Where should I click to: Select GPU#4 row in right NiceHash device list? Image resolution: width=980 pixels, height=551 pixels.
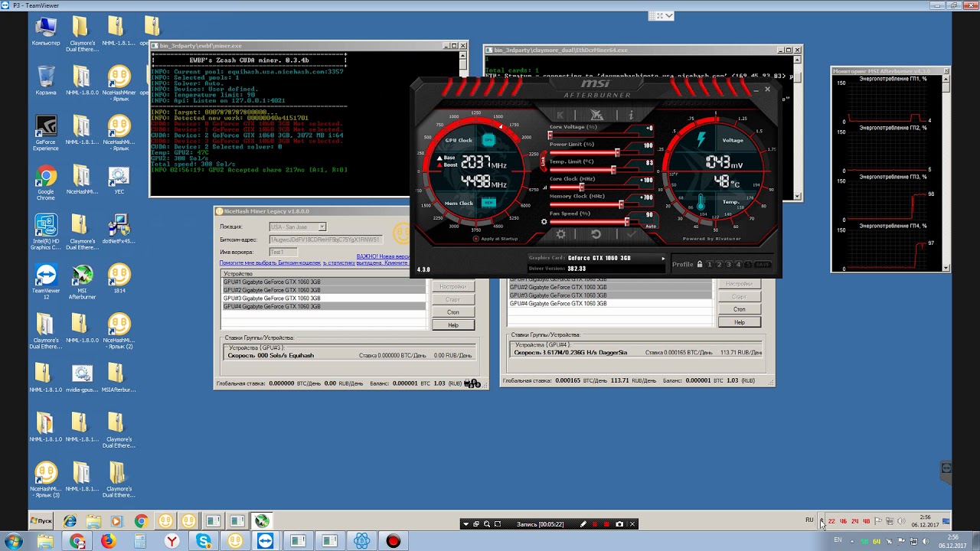click(611, 304)
